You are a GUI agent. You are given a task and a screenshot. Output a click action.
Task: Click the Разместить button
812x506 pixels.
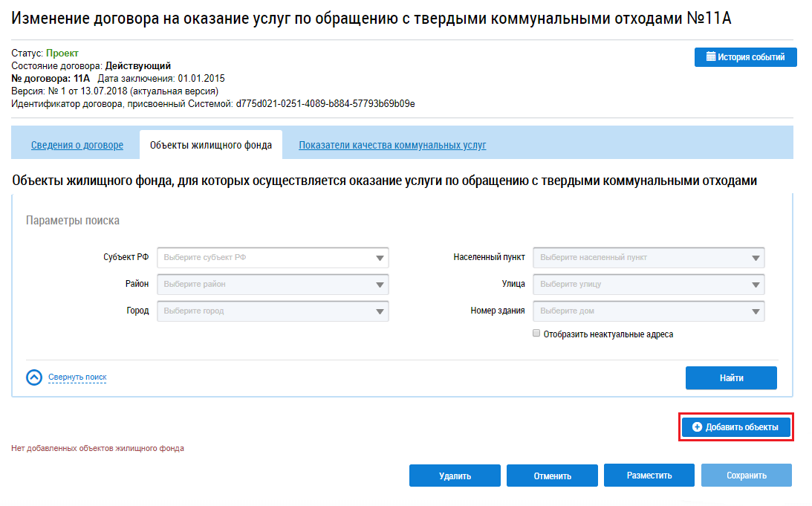(649, 476)
